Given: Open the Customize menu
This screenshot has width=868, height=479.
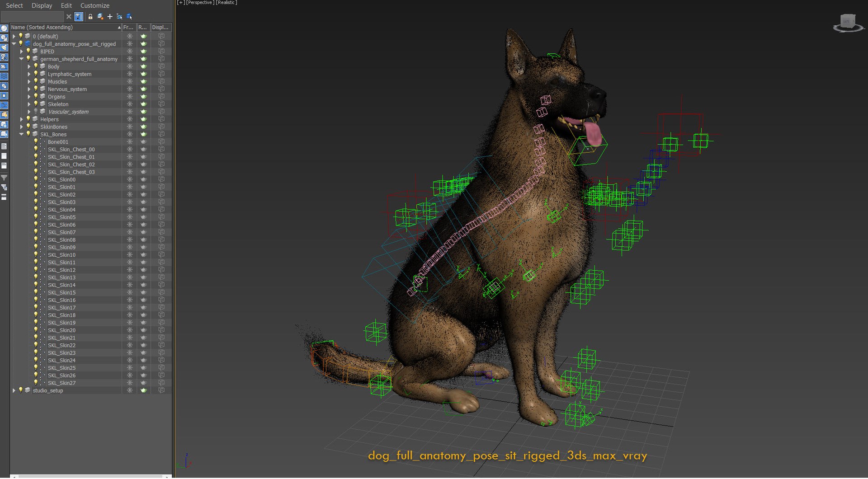Looking at the screenshot, I should coord(94,5).
